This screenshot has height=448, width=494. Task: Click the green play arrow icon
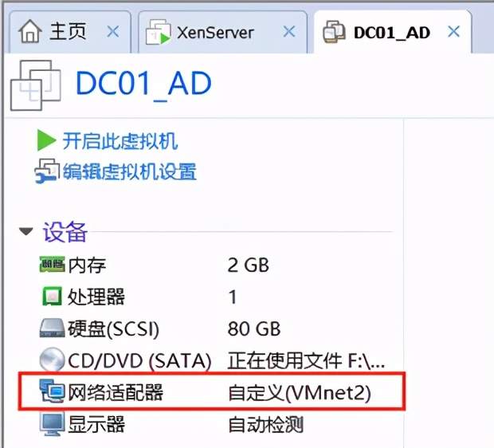46,140
